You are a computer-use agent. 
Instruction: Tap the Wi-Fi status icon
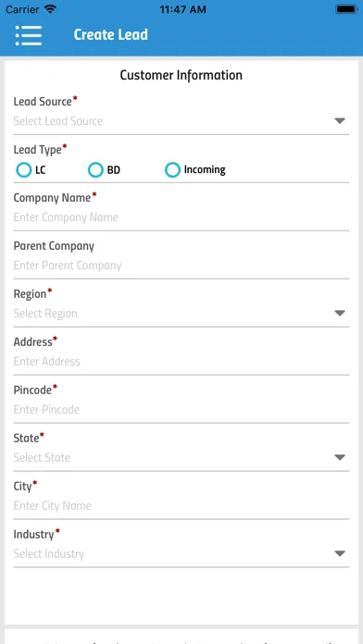(x=51, y=9)
